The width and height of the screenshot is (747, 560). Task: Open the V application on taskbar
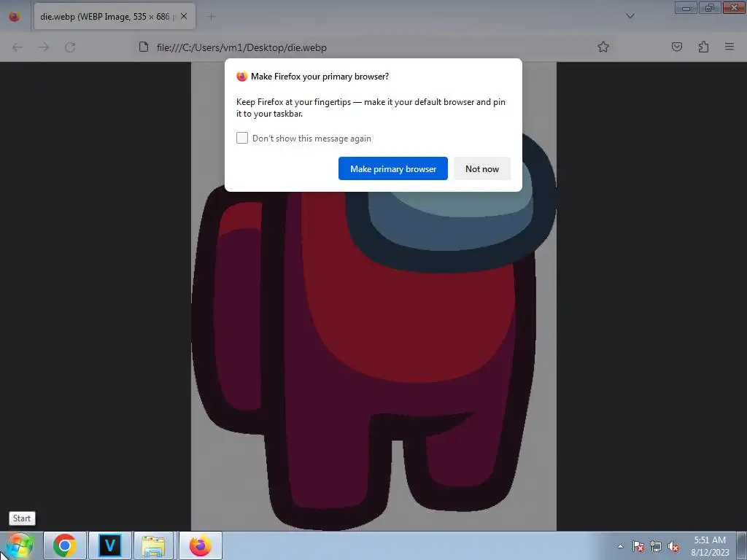click(x=109, y=545)
